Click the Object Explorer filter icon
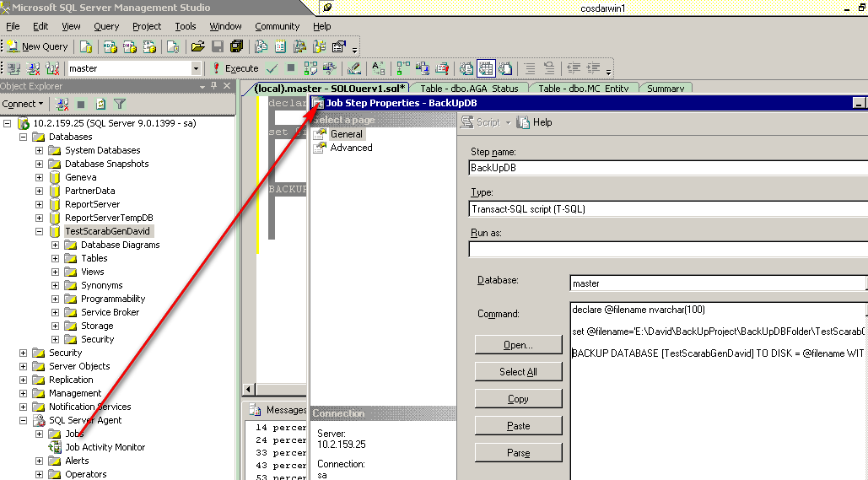The width and height of the screenshot is (868, 480). tap(120, 104)
